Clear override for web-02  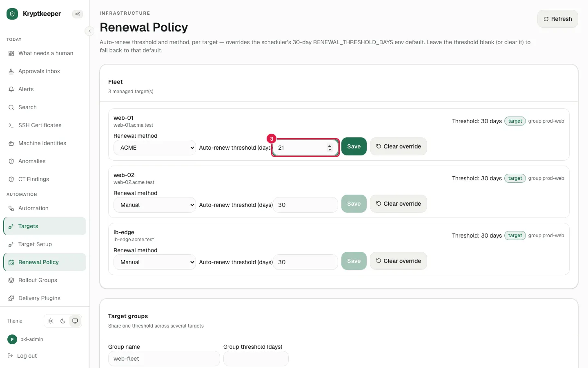point(399,204)
